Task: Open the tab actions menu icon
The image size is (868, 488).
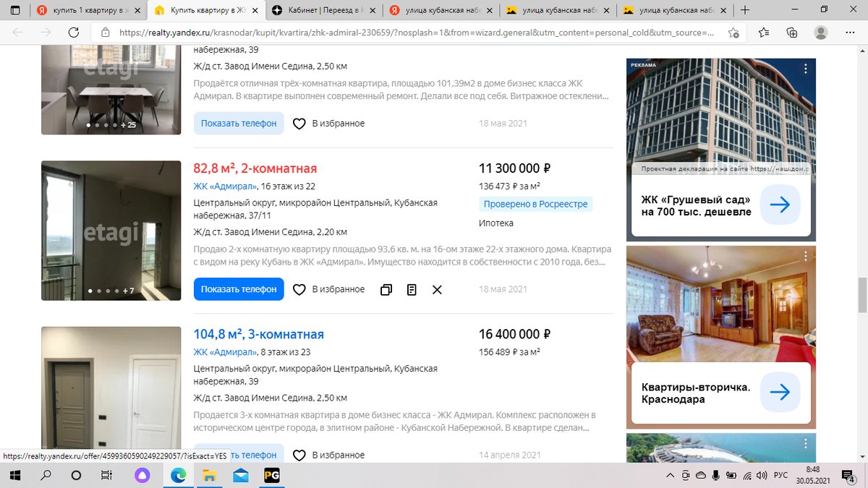Action: click(15, 10)
